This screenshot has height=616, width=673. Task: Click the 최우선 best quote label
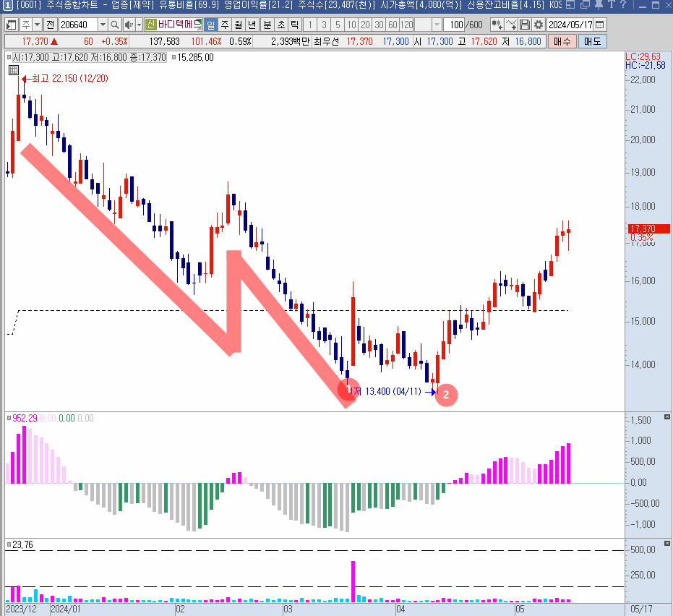(x=327, y=42)
